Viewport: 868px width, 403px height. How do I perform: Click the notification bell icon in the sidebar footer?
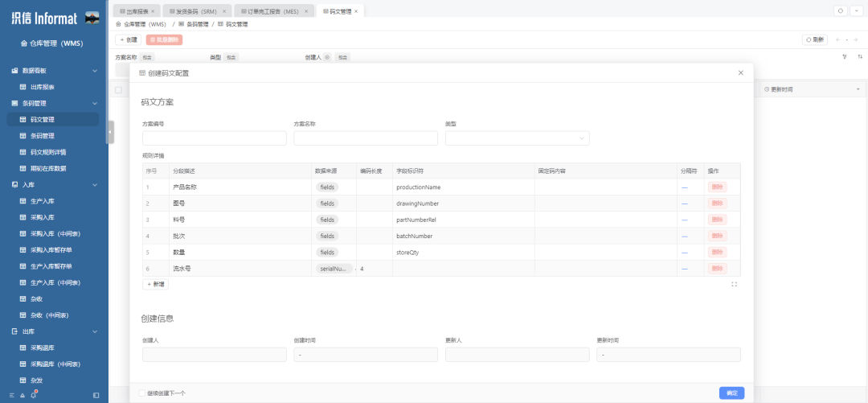(34, 395)
